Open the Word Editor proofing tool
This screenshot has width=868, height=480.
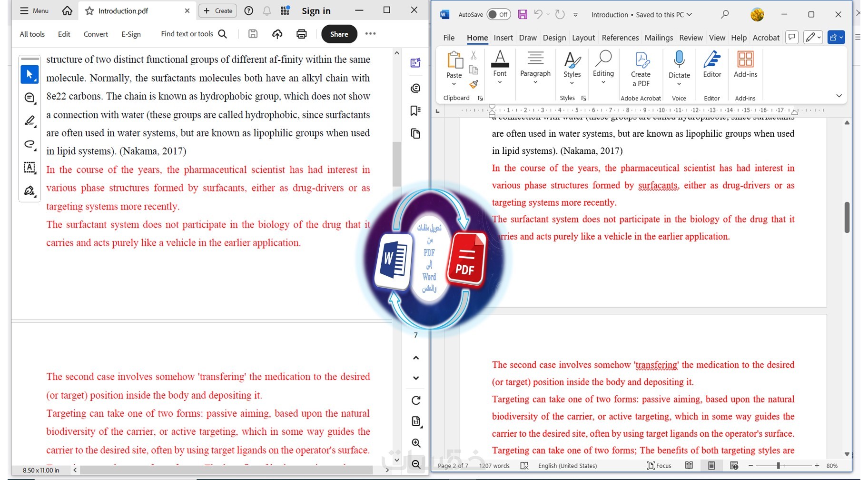(x=712, y=64)
